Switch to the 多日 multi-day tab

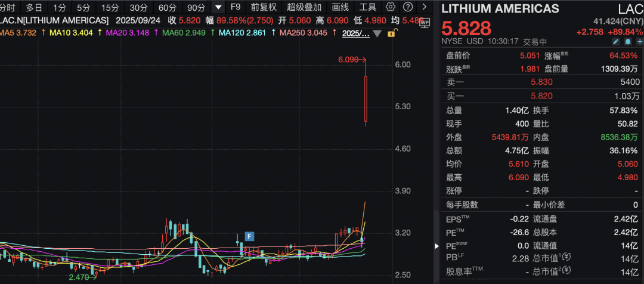click(33, 7)
